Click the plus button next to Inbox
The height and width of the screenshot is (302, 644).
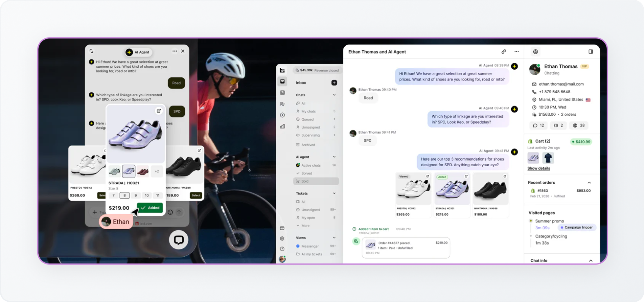click(x=334, y=83)
